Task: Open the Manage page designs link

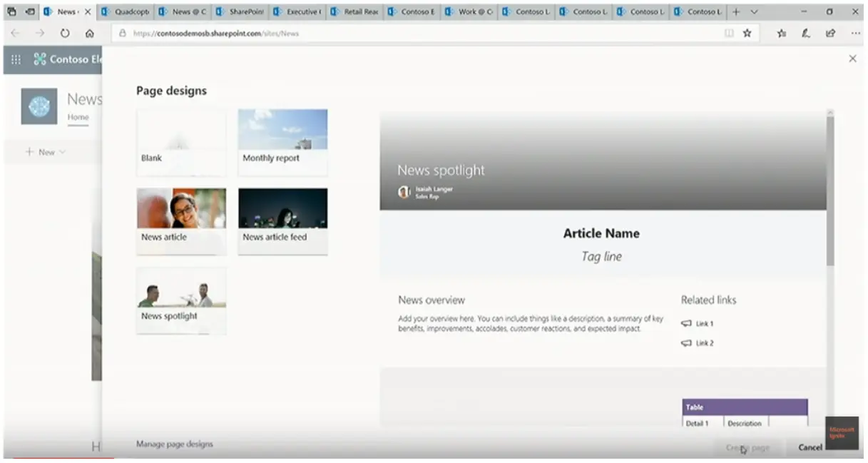Action: [174, 443]
